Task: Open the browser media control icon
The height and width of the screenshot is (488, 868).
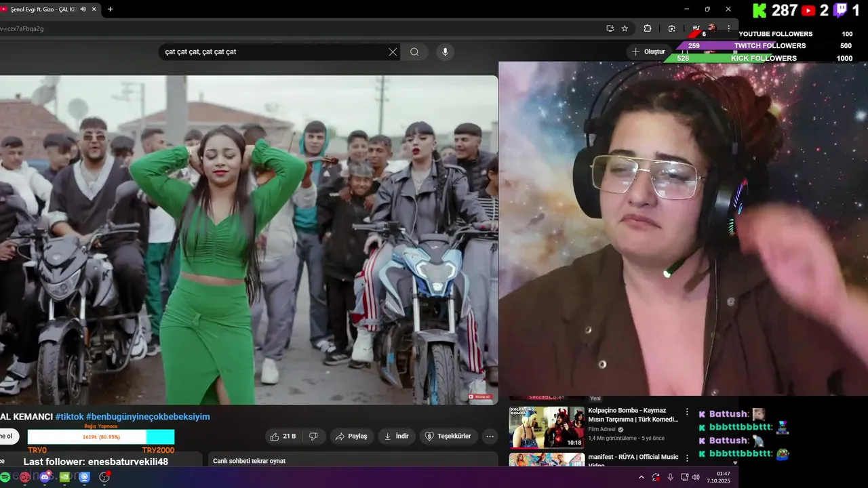Action: (x=696, y=28)
